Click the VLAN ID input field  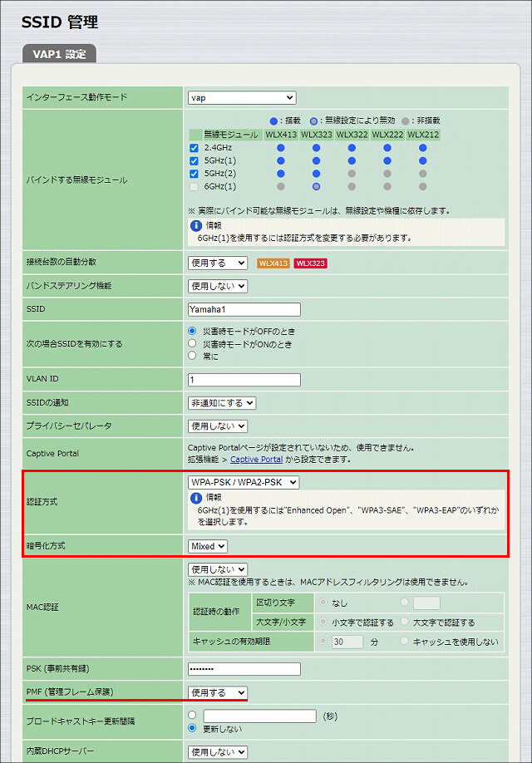[x=244, y=380]
